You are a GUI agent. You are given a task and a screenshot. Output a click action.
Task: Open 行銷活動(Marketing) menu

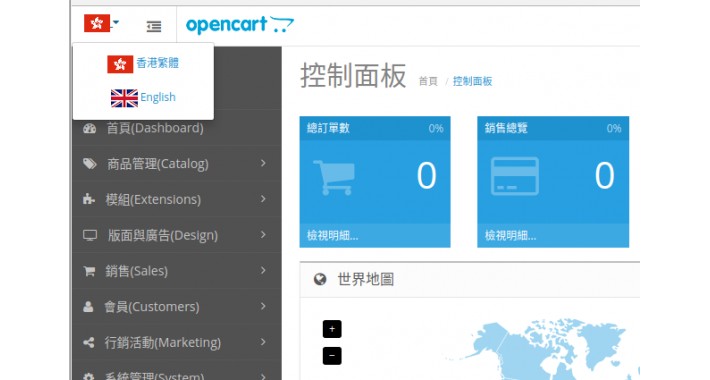tap(177, 342)
